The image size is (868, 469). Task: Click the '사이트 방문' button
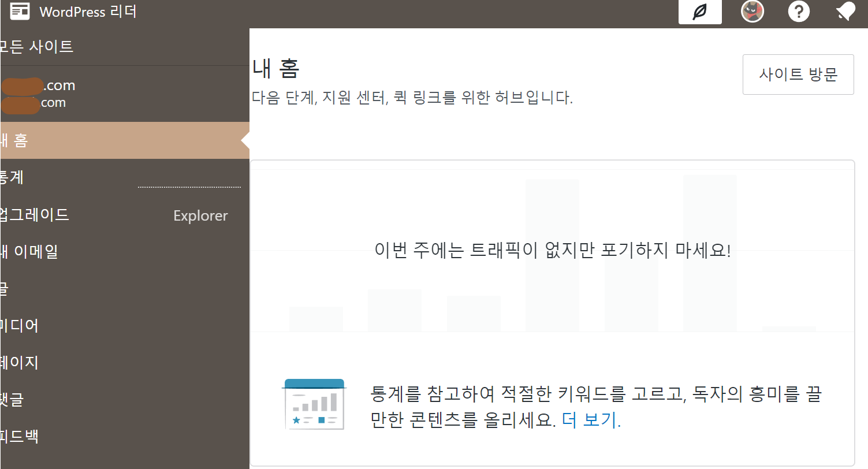pos(798,75)
